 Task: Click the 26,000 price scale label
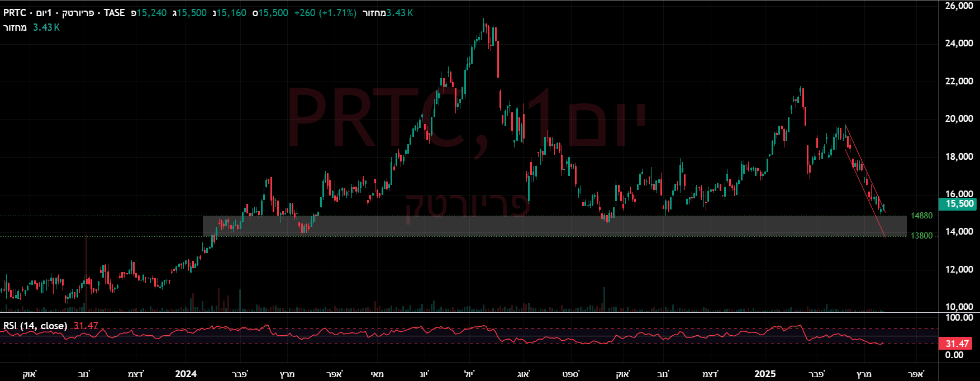click(x=959, y=6)
